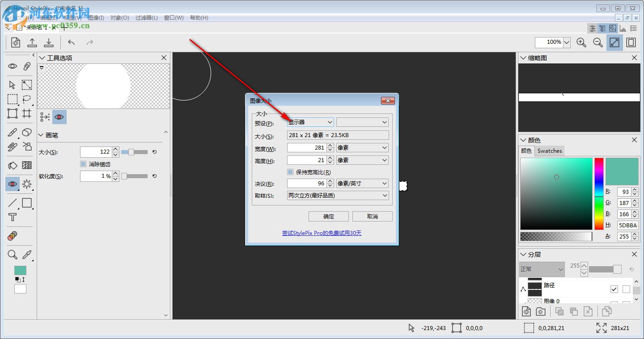The width and height of the screenshot is (644, 339).
Task: Zoom out using the minus magnifier
Action: [598, 42]
